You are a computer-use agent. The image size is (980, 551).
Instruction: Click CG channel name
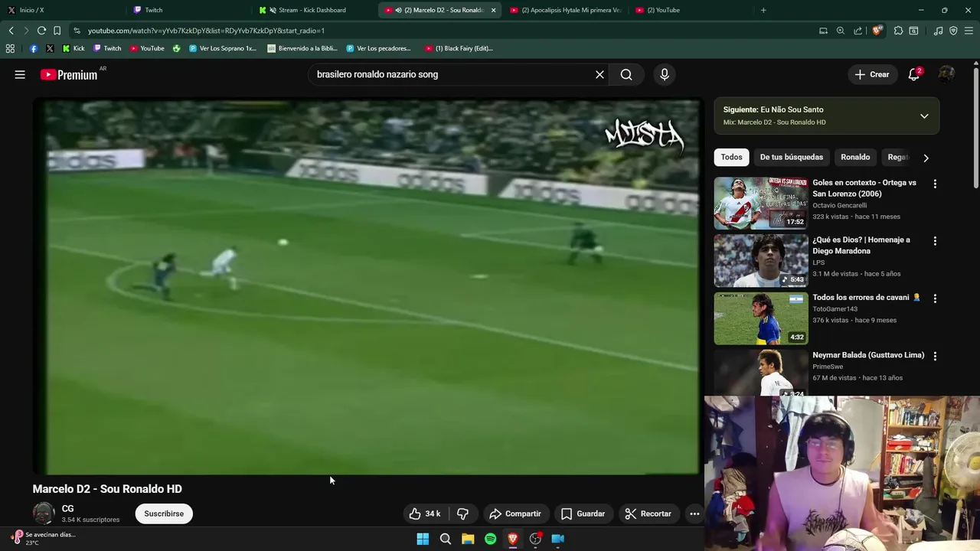(x=67, y=508)
